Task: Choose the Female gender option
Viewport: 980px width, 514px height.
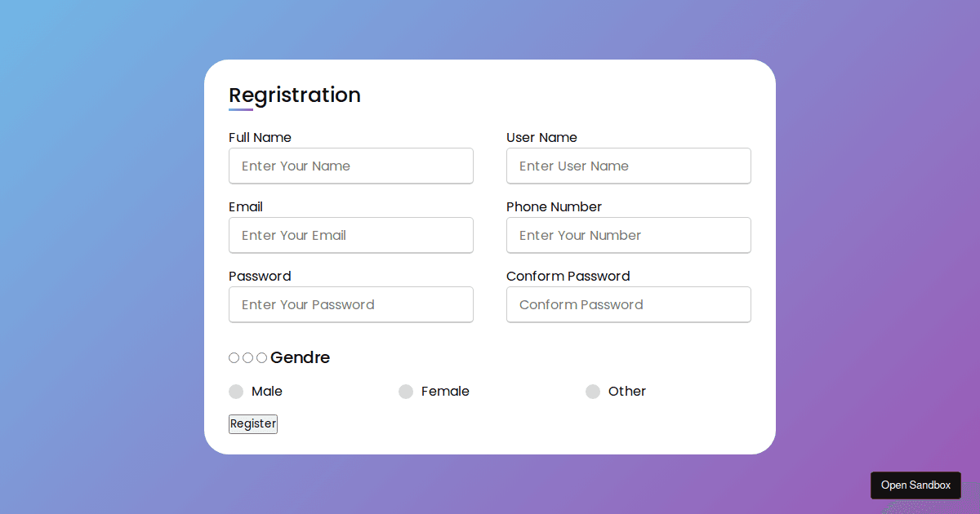Action: 406,392
